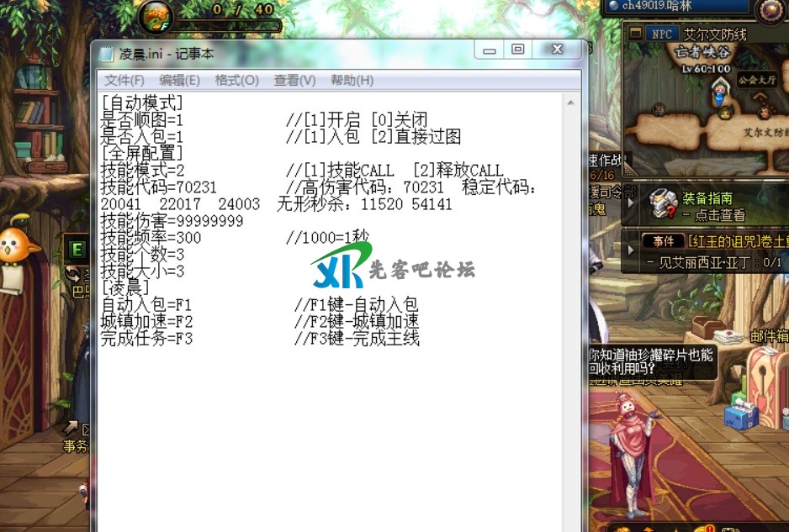The width and height of the screenshot is (789, 532).
Task: Click the orange bird mascot icon on the left
Action: click(11, 245)
